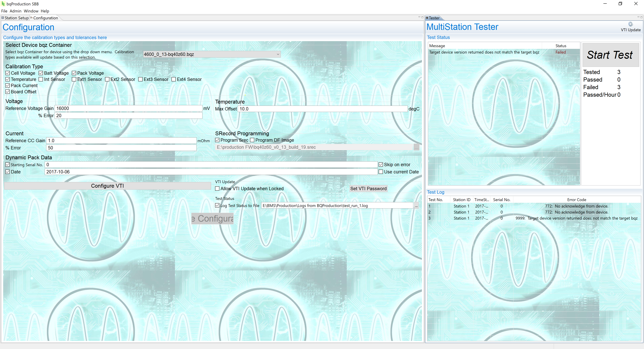This screenshot has width=644, height=349.
Task: Click the Reference Voltage Gain field
Action: tap(128, 108)
